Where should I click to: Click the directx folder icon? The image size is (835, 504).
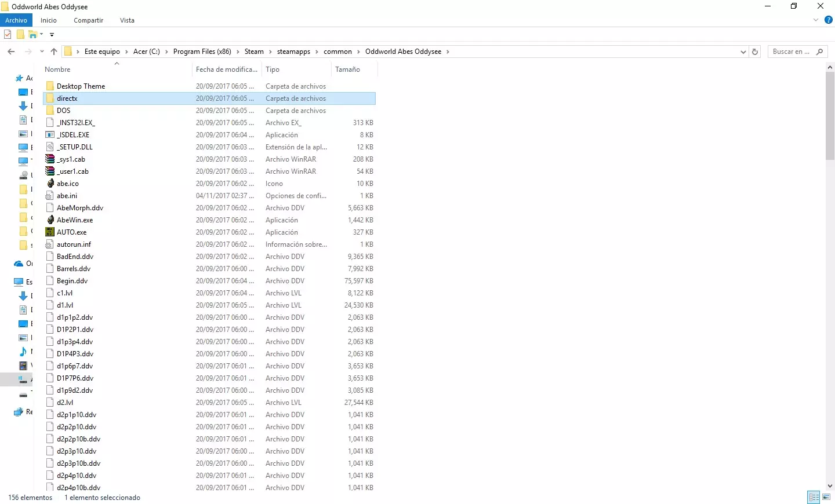point(50,98)
